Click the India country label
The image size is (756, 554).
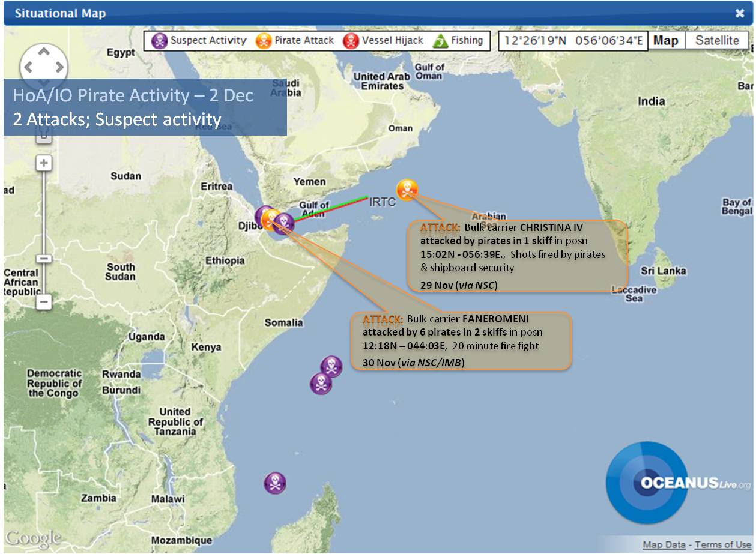[652, 101]
